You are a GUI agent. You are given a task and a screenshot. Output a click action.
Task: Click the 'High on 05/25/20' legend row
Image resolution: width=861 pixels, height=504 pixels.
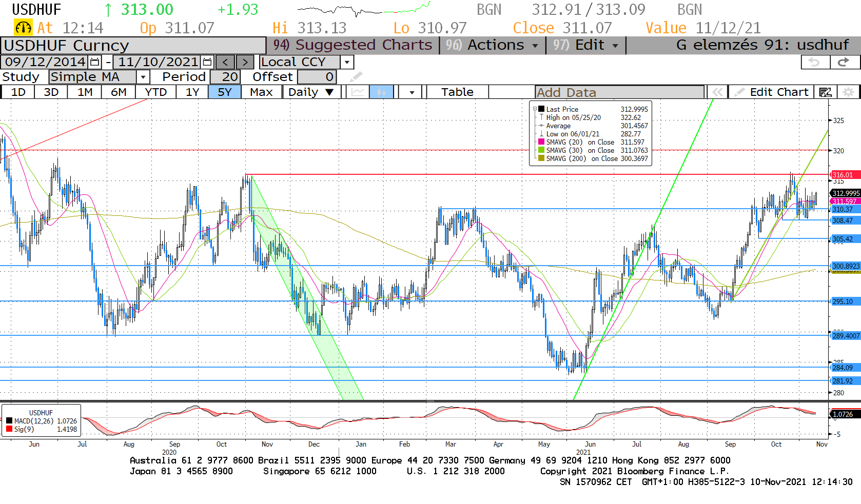point(593,117)
